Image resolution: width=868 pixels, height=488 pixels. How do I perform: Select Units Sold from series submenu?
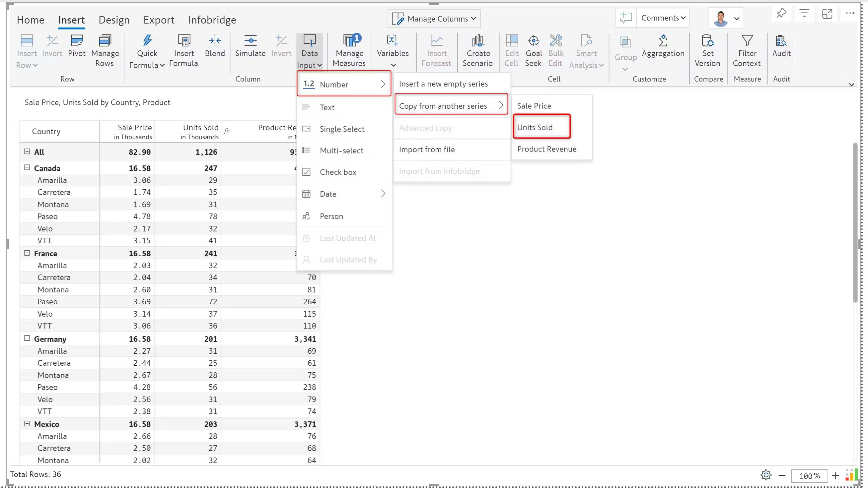point(535,127)
